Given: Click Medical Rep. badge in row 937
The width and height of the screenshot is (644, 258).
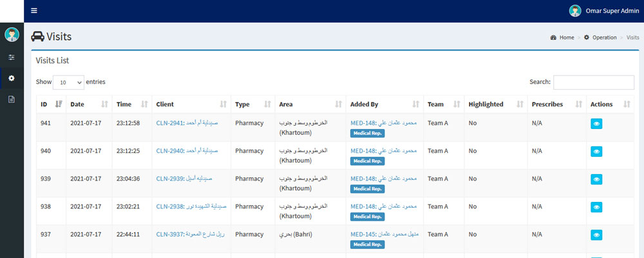Looking at the screenshot, I should (x=367, y=244).
